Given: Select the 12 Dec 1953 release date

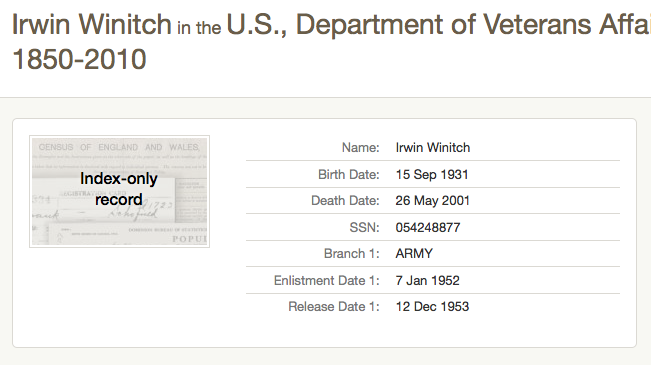Looking at the screenshot, I should click(432, 306).
